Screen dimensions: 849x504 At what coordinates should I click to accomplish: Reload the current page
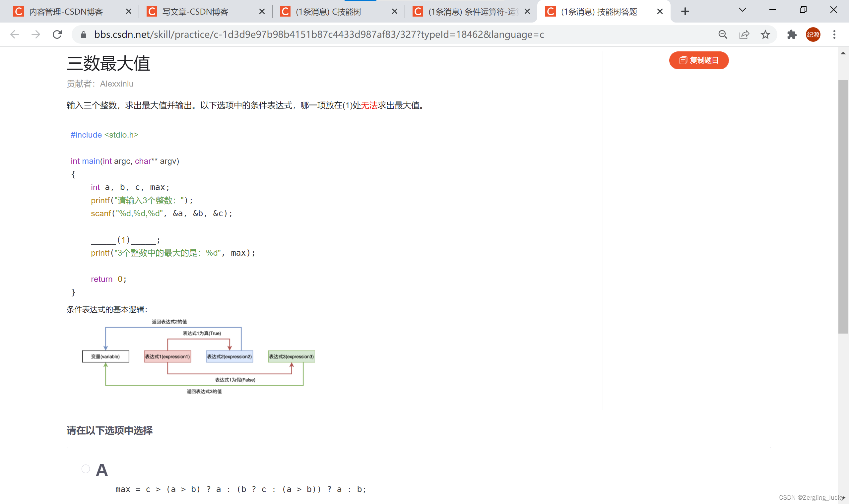click(x=57, y=34)
